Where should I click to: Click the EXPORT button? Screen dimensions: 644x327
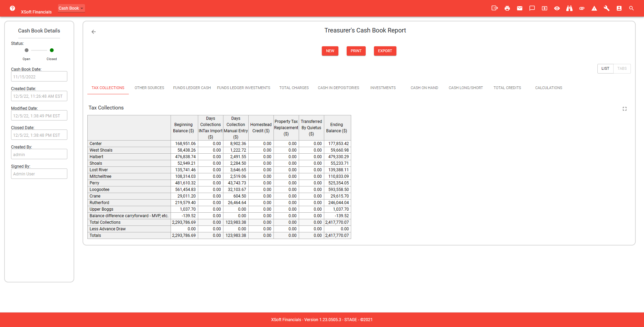pos(385,51)
